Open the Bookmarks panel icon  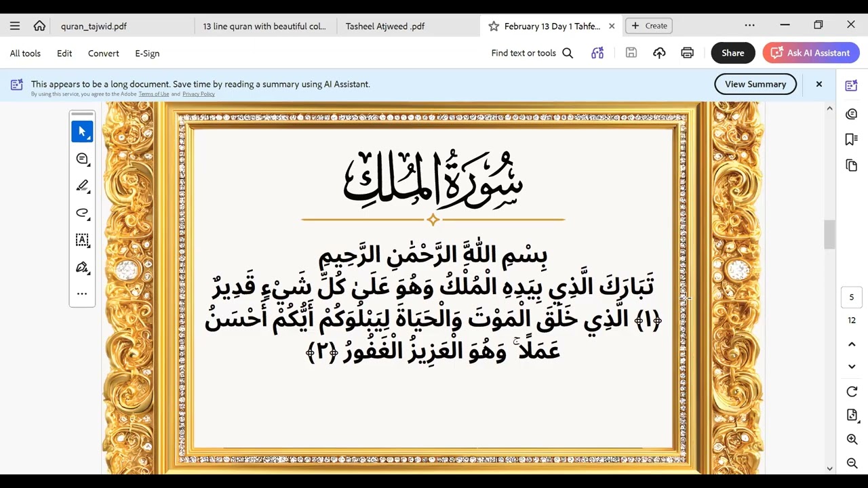click(x=852, y=140)
